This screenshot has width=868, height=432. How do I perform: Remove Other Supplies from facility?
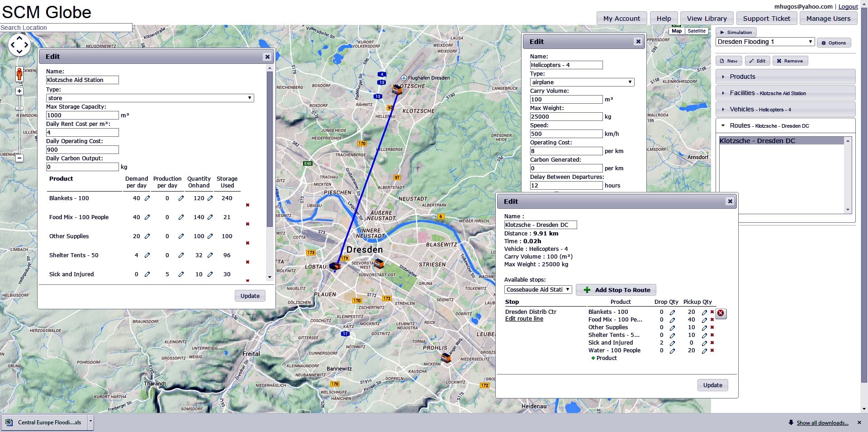[247, 243]
